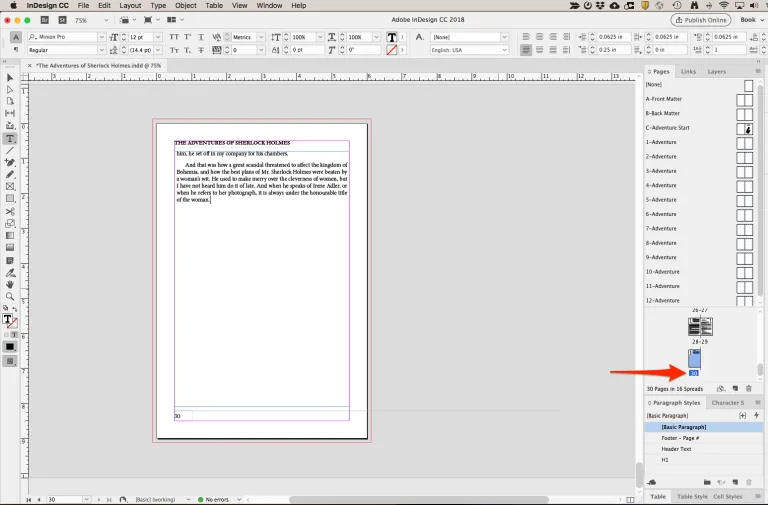Select the Eyedropper tool
The width and height of the screenshot is (768, 505).
coord(10,272)
